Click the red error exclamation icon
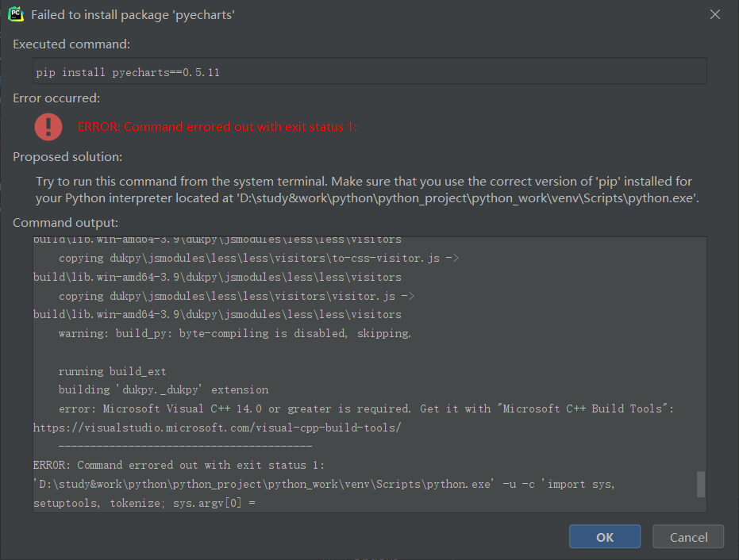739x560 pixels. (x=46, y=126)
